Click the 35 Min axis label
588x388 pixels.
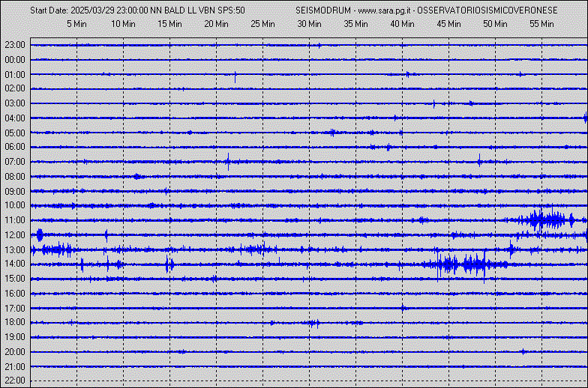point(355,24)
